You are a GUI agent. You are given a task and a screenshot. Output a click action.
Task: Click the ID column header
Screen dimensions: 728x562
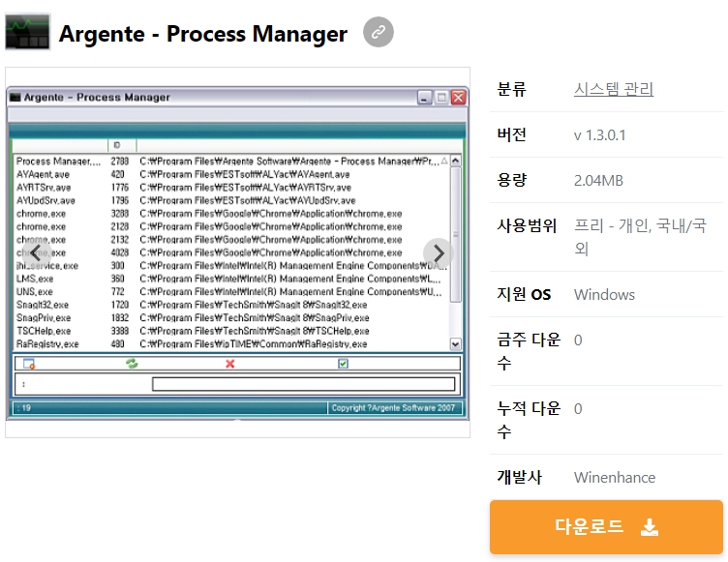pyautogui.click(x=122, y=145)
